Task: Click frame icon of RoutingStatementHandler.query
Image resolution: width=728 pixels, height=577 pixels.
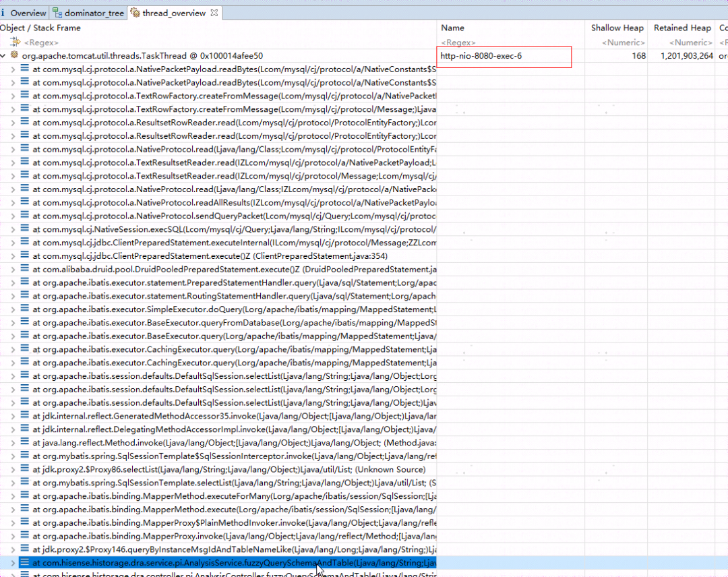Action: (x=25, y=295)
